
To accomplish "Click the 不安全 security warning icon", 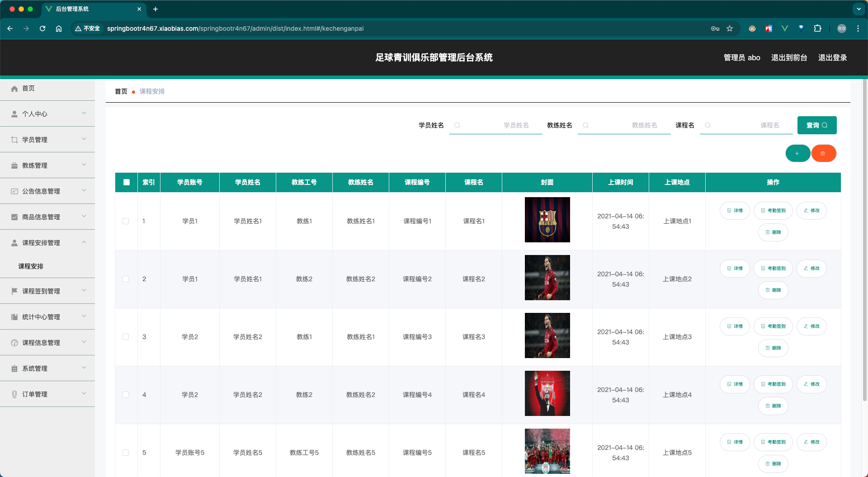I will click(x=87, y=28).
